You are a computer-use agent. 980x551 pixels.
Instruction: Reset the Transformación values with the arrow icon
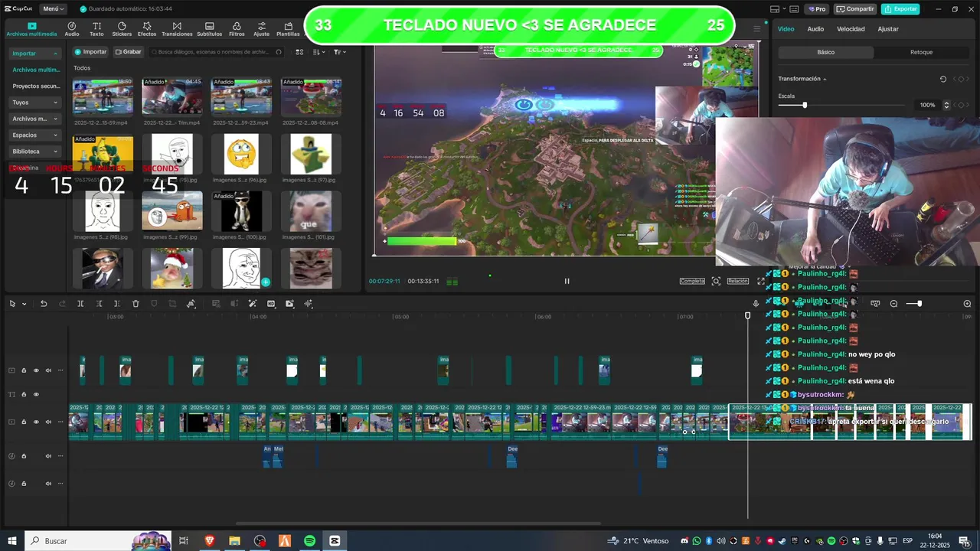[x=943, y=79]
